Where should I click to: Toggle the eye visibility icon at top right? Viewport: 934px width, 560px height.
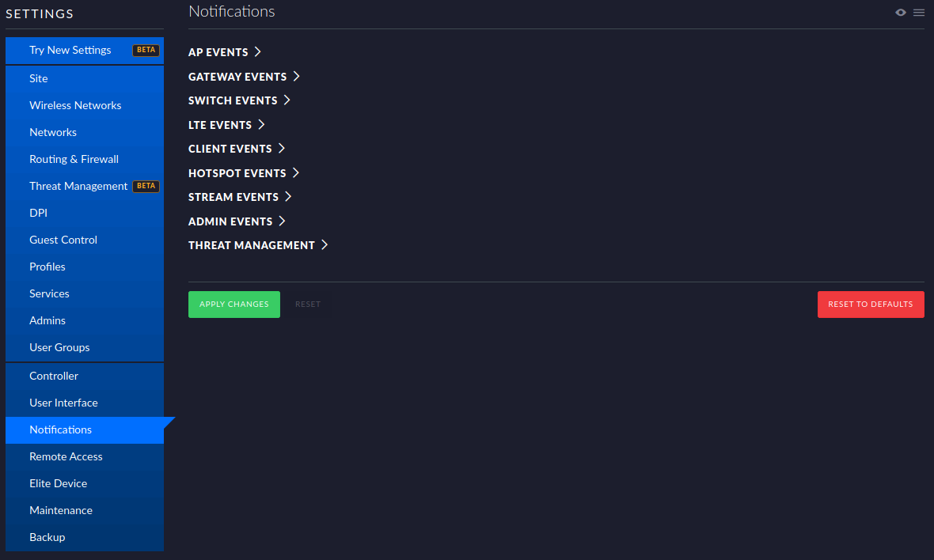click(x=900, y=13)
